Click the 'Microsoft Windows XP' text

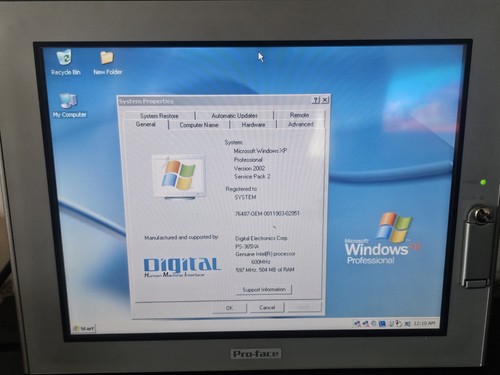point(260,151)
